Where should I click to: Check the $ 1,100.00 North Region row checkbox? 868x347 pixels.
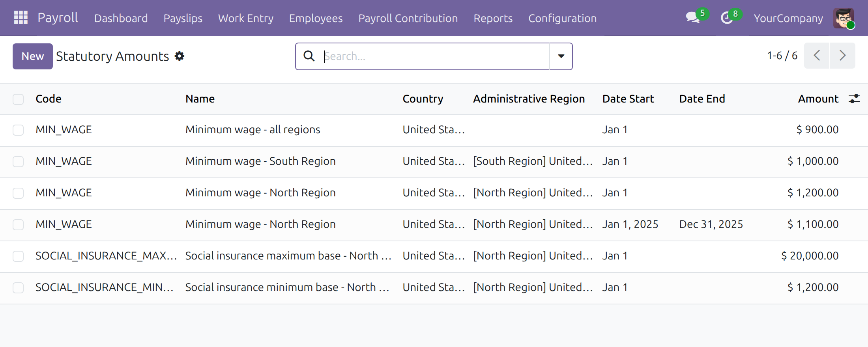18,224
